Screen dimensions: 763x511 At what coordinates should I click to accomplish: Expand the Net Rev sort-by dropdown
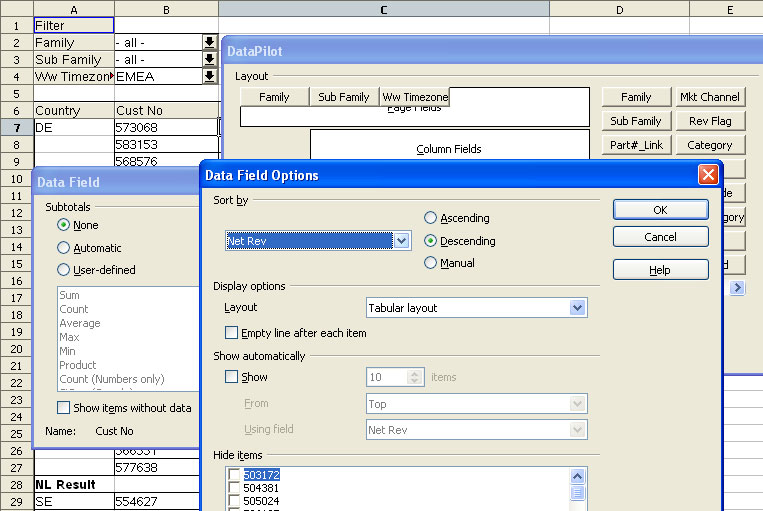401,241
